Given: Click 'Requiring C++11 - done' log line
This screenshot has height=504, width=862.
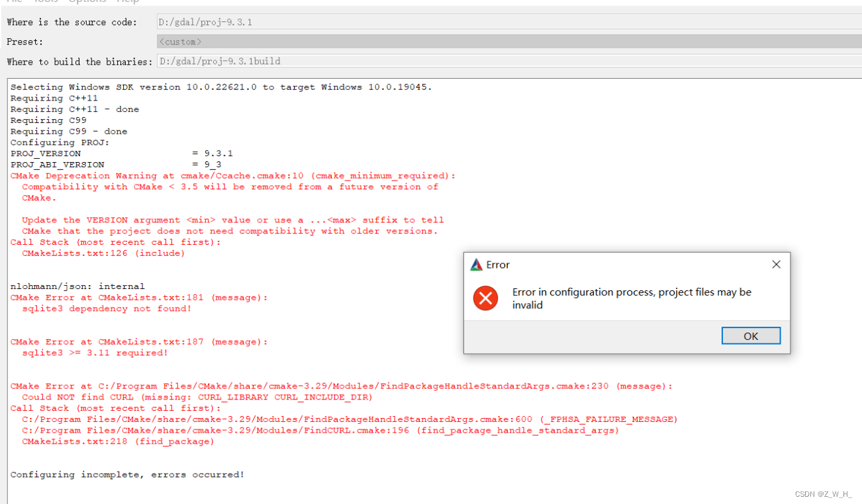Looking at the screenshot, I should [75, 109].
